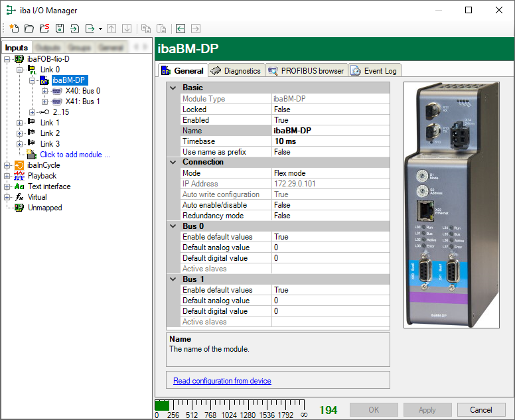Click the Save configuration disk icon
The height and width of the screenshot is (420, 515).
point(60,29)
